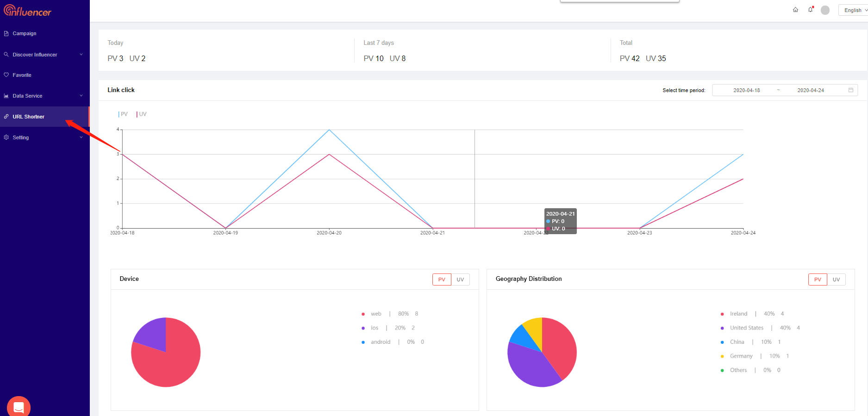
Task: Toggle the China legend entry
Action: [x=750, y=342]
